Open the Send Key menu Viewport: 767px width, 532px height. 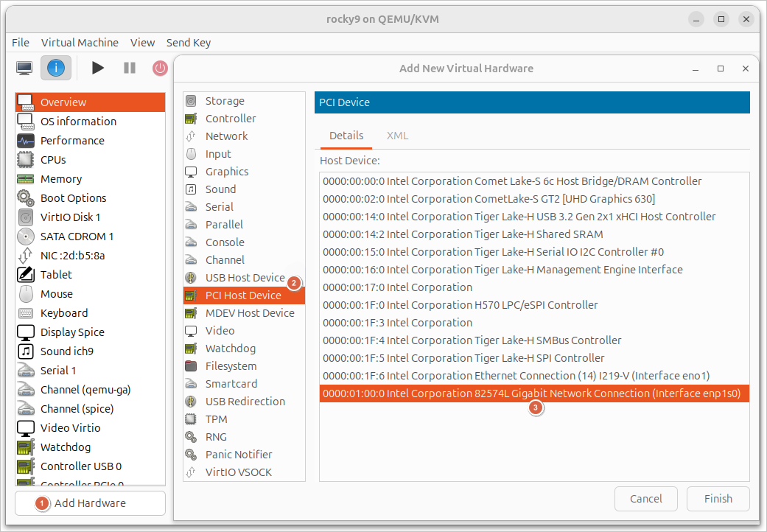coord(189,43)
